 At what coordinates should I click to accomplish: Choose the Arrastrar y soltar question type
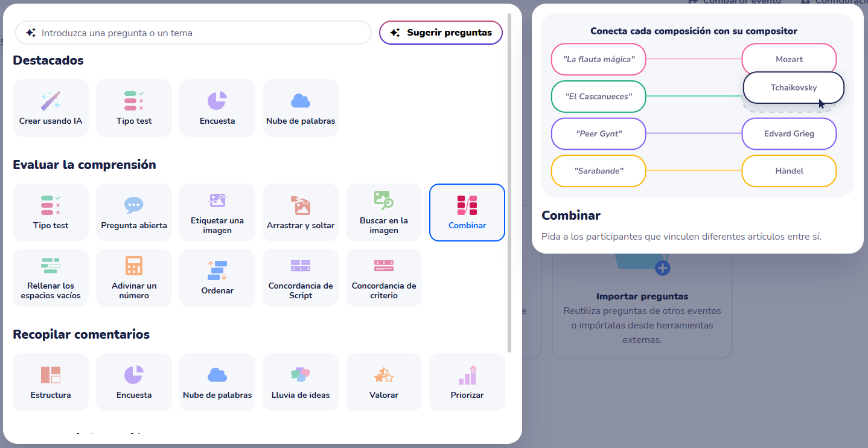pyautogui.click(x=301, y=213)
